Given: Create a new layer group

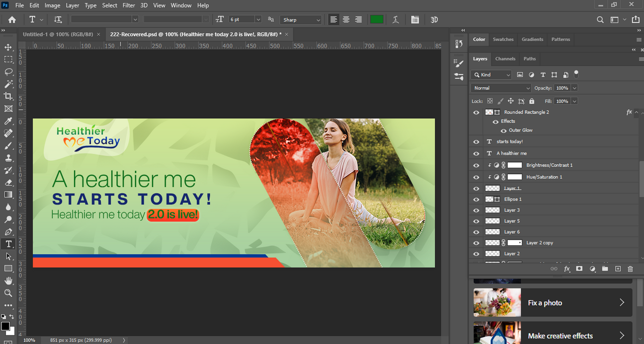Looking at the screenshot, I should 605,269.
